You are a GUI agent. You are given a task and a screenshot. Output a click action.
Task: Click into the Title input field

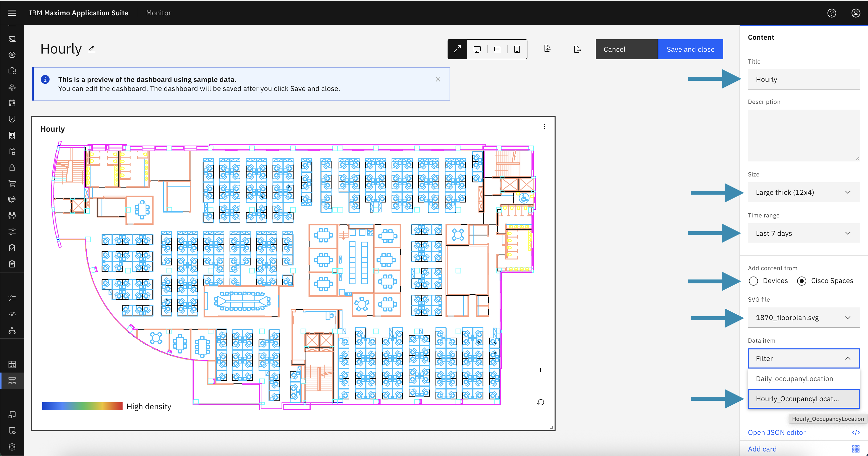point(804,79)
